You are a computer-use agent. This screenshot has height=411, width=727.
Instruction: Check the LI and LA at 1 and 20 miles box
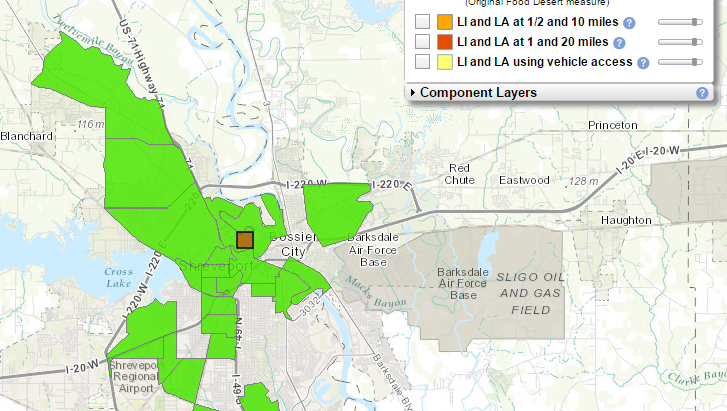tap(422, 42)
